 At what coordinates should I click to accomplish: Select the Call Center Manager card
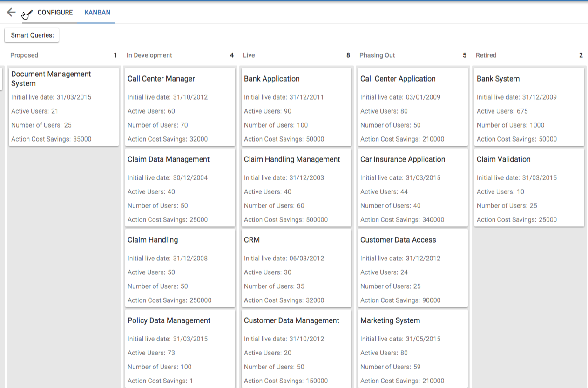(x=180, y=107)
